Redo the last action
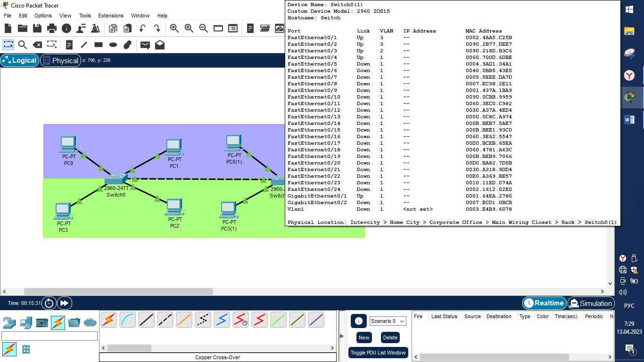Screen dimensions: 644x362 coord(157,28)
